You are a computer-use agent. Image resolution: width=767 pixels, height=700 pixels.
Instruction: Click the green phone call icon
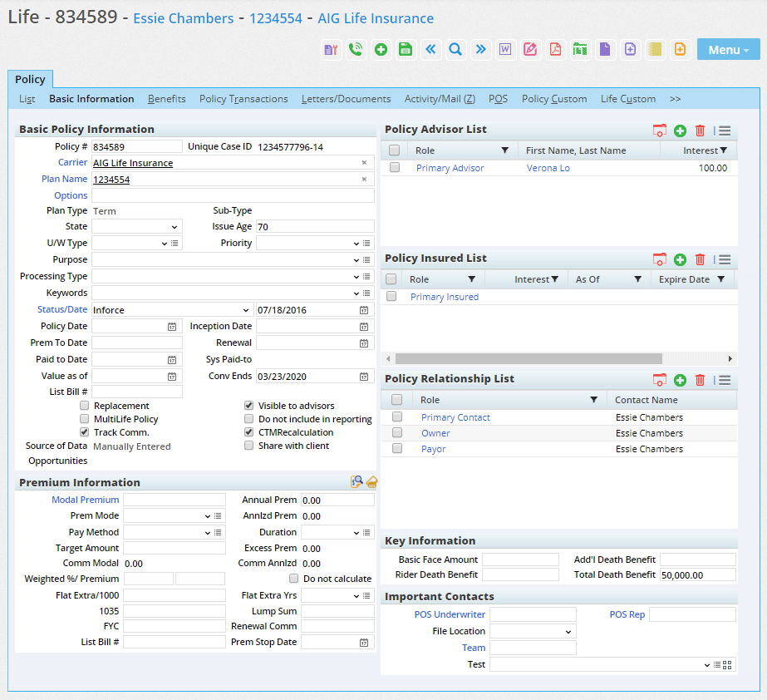(356, 49)
